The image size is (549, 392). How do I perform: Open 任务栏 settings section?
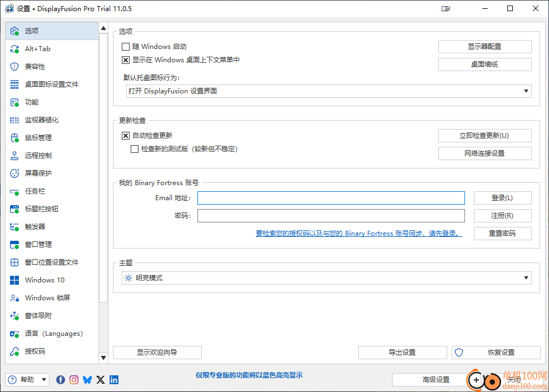point(52,191)
